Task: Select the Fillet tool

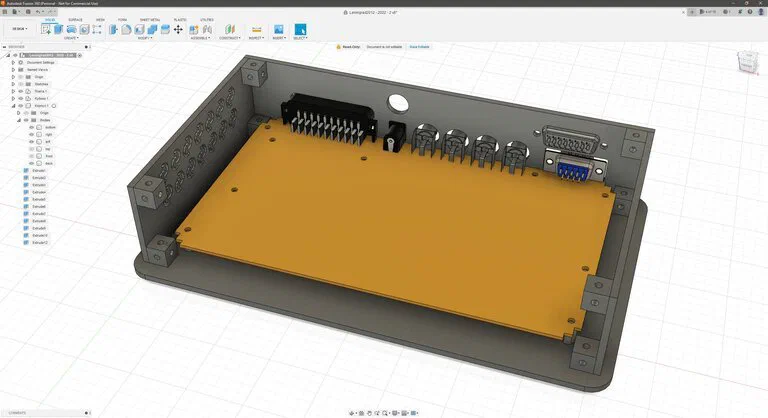Action: (x=126, y=29)
